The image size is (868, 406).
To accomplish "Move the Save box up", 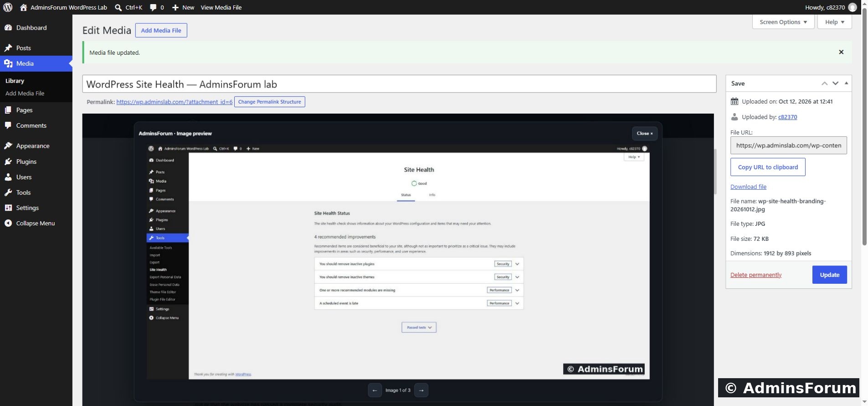I will (x=824, y=83).
